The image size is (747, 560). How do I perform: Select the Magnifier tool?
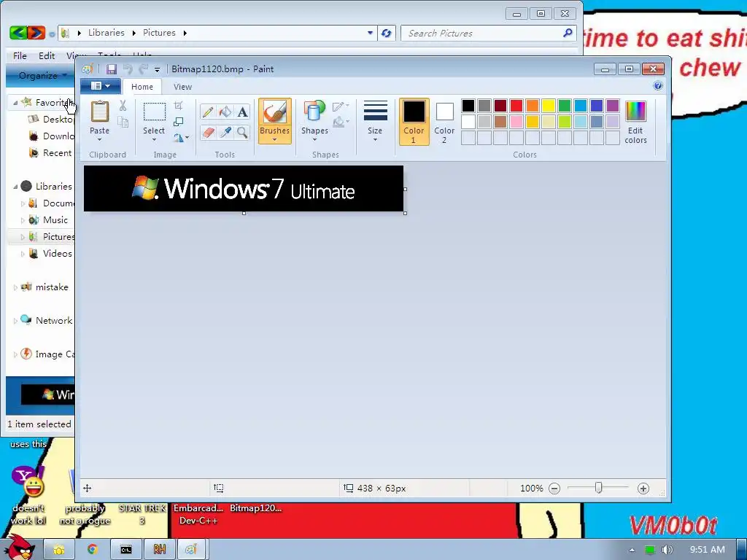click(242, 132)
